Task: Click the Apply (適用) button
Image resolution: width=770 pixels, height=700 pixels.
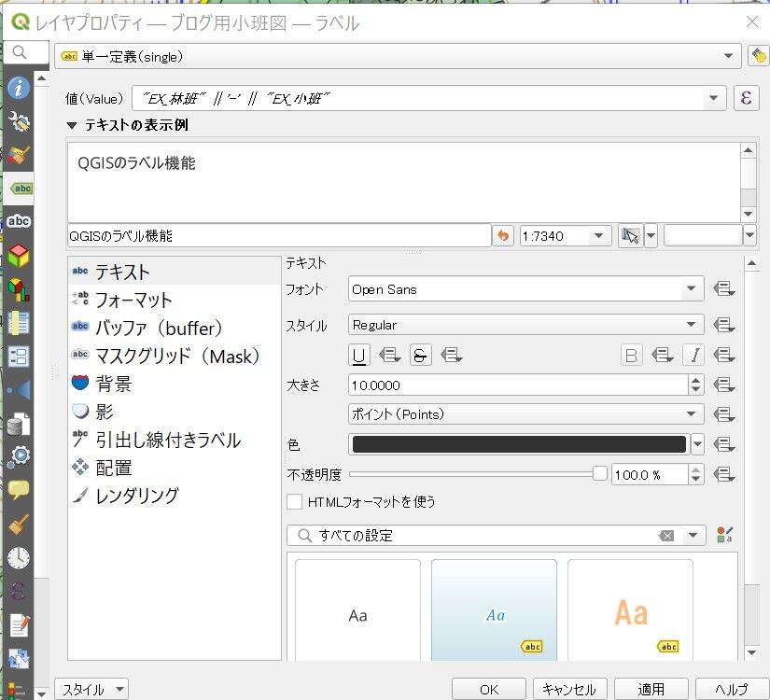Action: (x=651, y=689)
